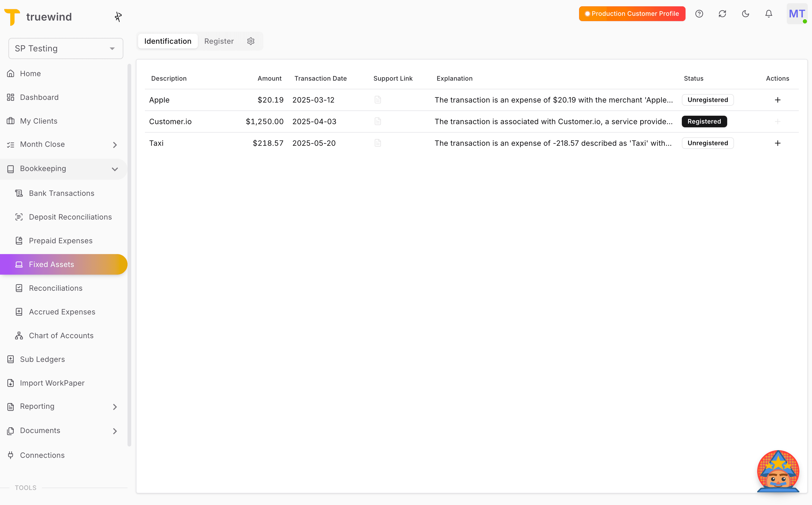Click the plus action icon on Taxi row
The width and height of the screenshot is (812, 505).
[777, 143]
